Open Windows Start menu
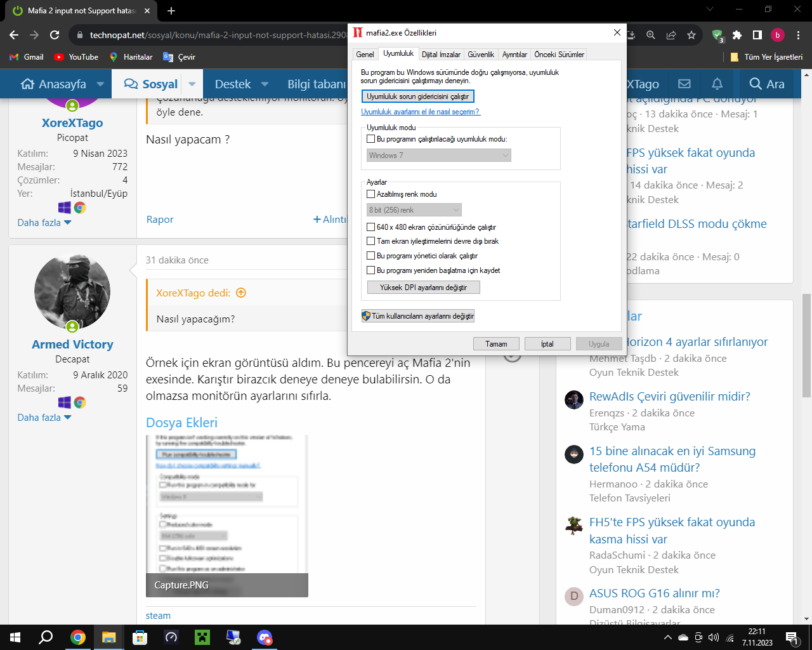Viewport: 812px width, 650px height. 15,637
